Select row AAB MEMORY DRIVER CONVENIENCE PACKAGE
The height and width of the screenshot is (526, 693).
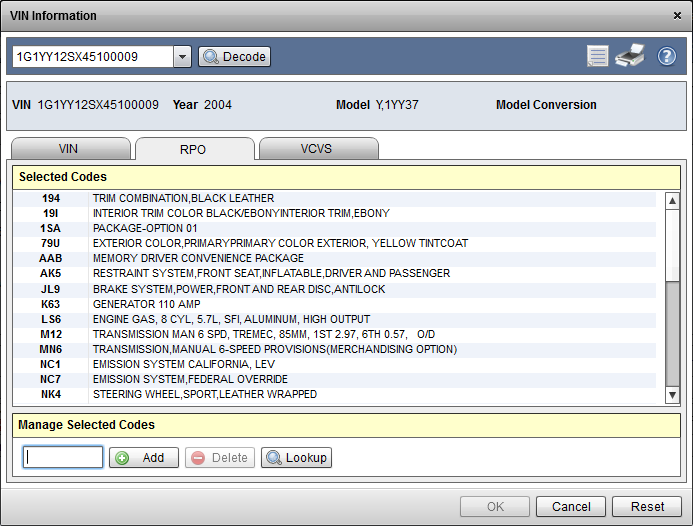click(x=335, y=259)
